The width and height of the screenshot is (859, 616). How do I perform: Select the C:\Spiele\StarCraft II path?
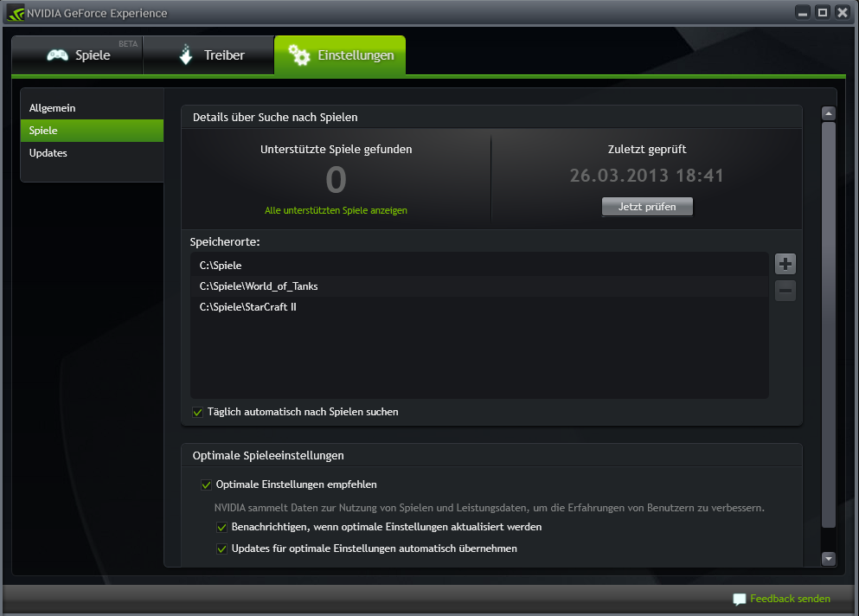coord(479,307)
